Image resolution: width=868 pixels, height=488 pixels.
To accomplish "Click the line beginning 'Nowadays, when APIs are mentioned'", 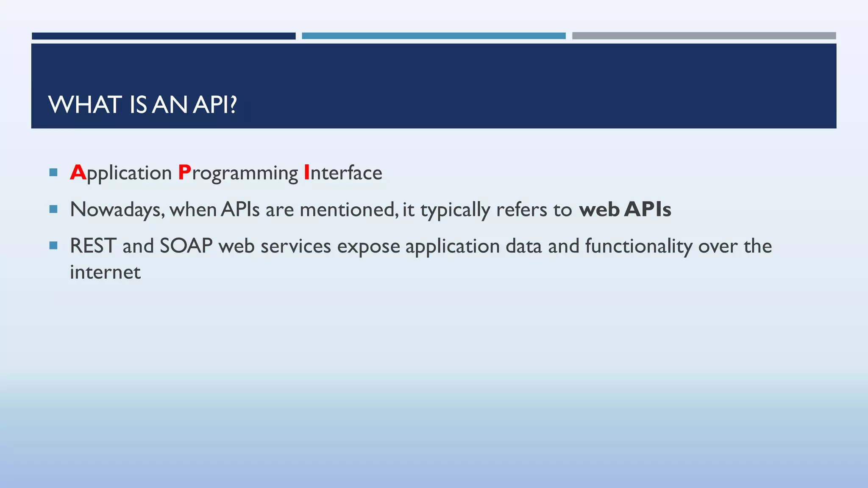I will pyautogui.click(x=370, y=210).
